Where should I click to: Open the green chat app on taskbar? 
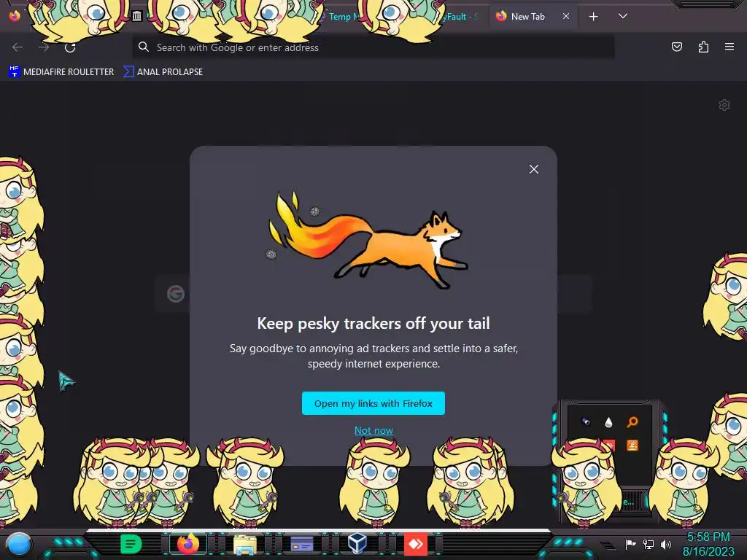click(x=131, y=544)
